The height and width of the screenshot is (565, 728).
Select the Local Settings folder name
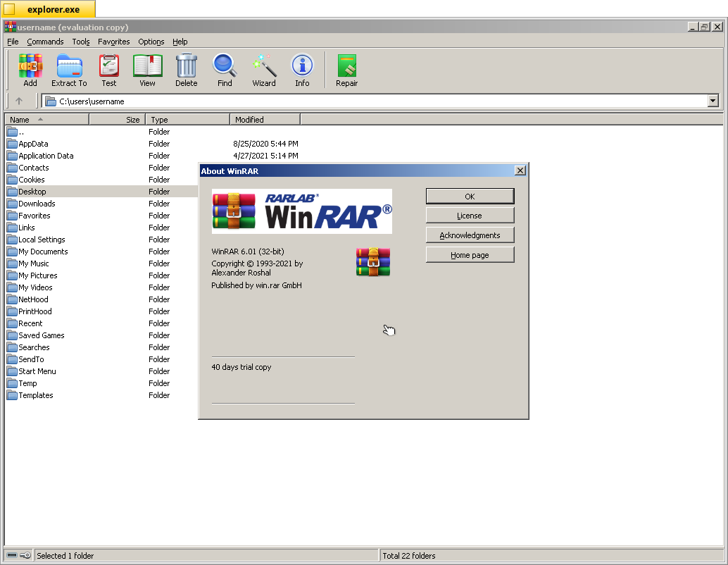(x=42, y=240)
